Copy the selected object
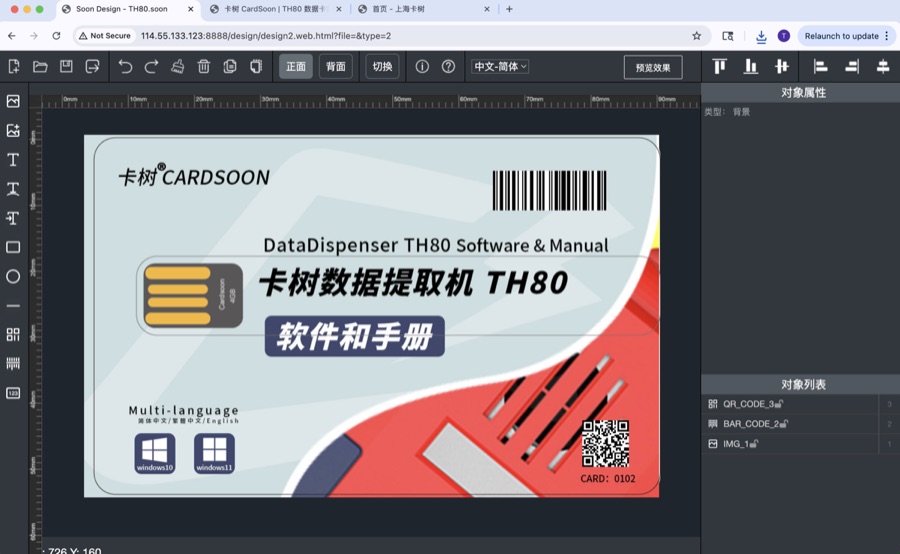This screenshot has width=900, height=554. (x=230, y=67)
